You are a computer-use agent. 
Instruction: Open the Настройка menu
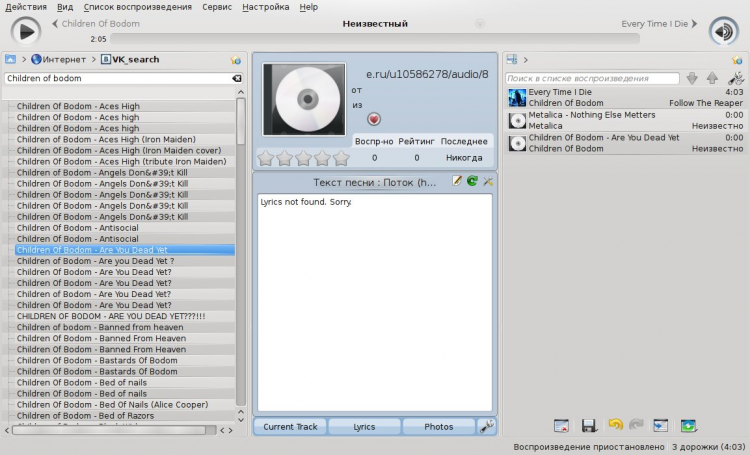tap(265, 7)
